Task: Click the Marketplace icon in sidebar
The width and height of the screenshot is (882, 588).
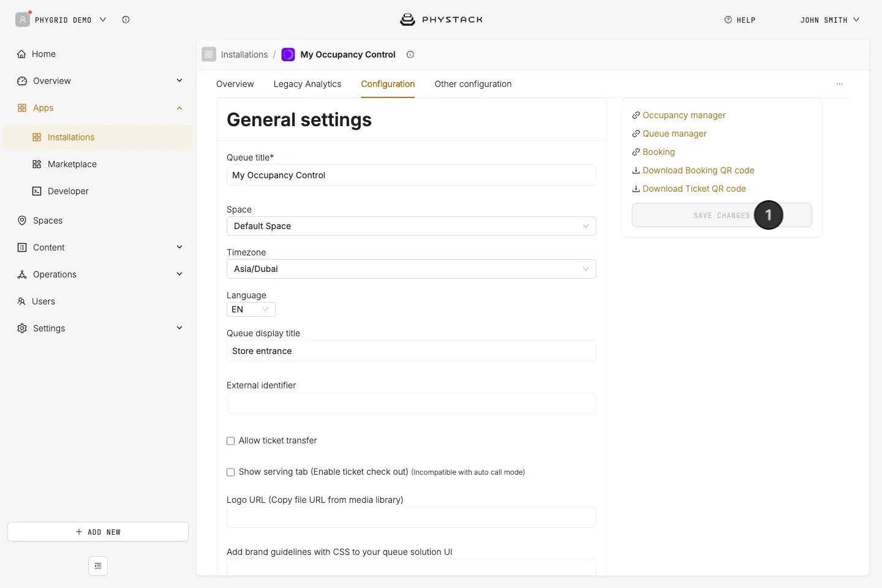Action: 37,164
